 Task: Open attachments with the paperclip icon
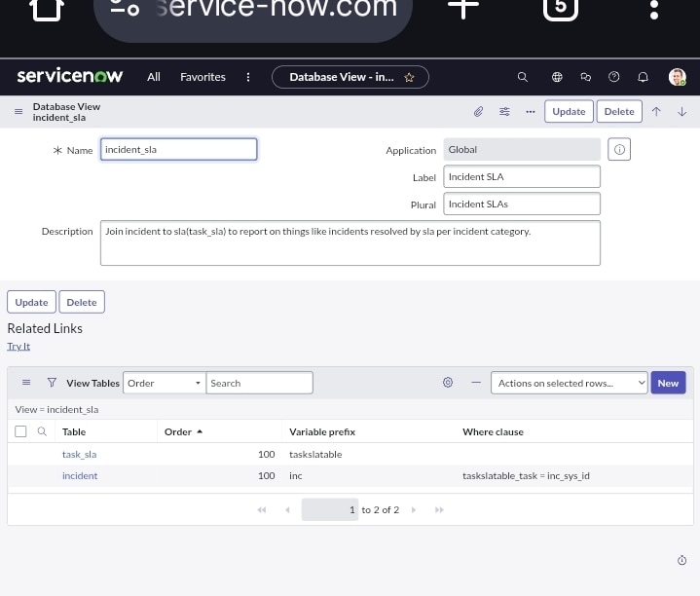click(478, 111)
